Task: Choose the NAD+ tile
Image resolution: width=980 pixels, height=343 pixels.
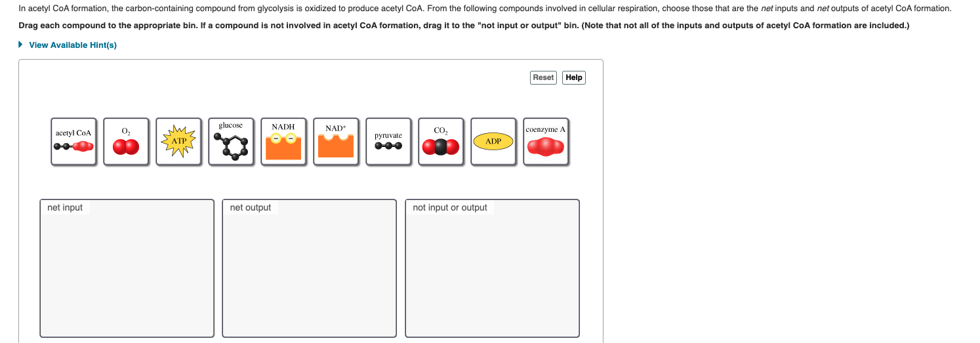Action: pos(336,141)
